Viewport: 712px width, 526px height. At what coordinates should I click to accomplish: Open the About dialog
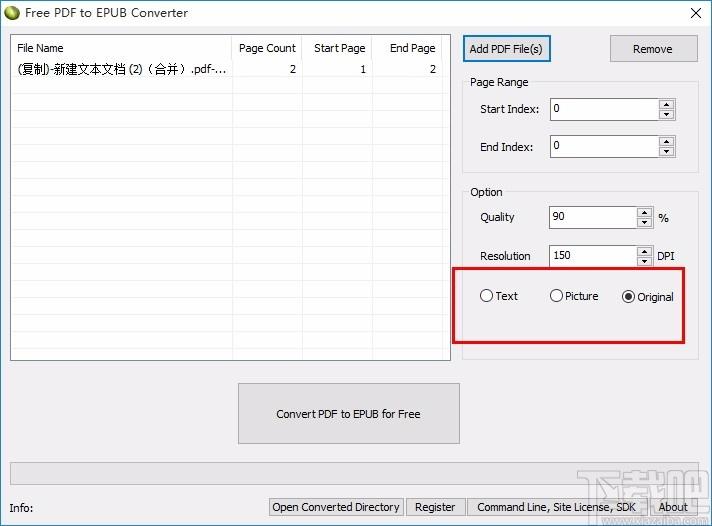(x=673, y=507)
